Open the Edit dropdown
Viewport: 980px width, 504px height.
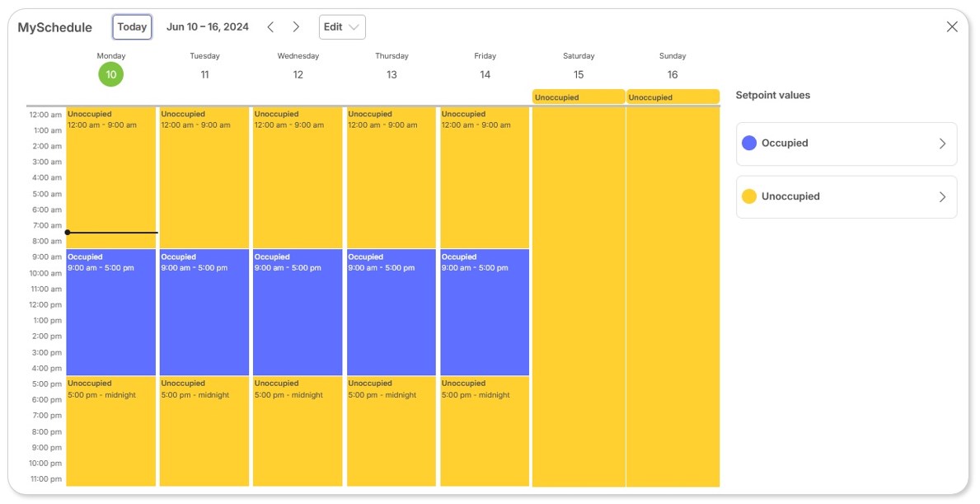click(342, 27)
